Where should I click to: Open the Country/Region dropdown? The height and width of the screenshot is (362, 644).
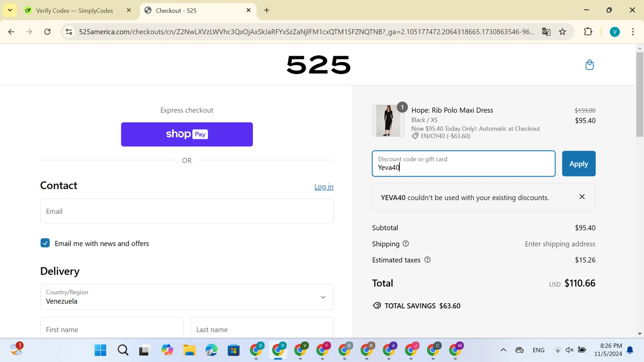187,297
